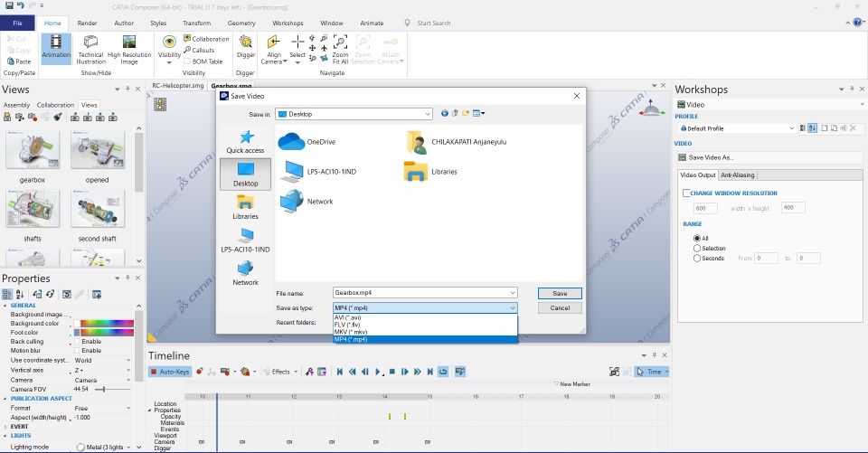Click Align Camera in Navigate group
Screen dimensions: 868x453
274,50
